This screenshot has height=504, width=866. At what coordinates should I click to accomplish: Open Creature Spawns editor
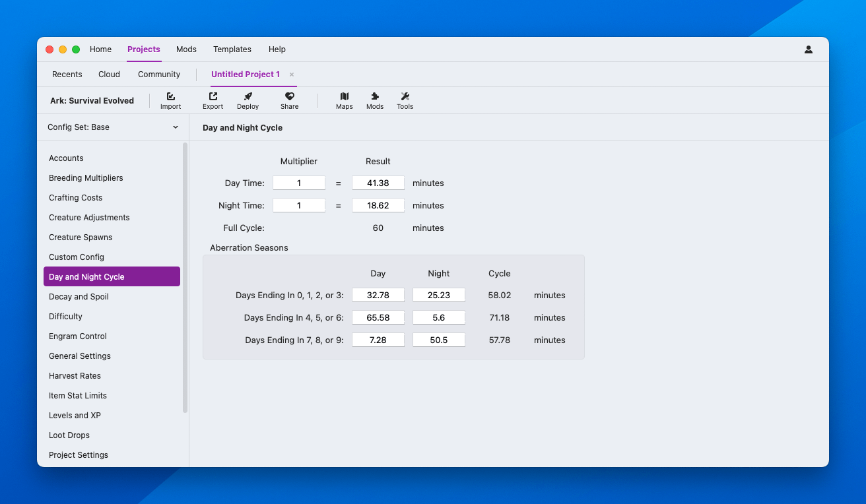point(112,237)
